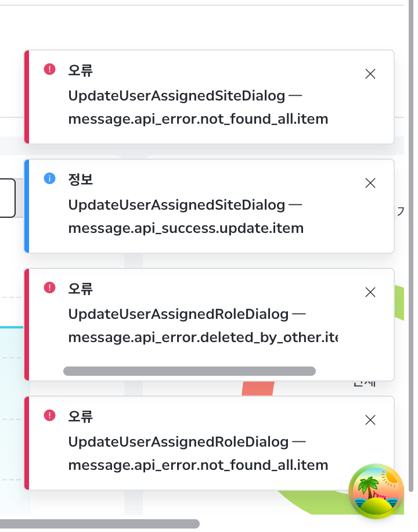This screenshot has width=418, height=532.
Task: Click the 정보 toast title
Action: click(x=81, y=179)
